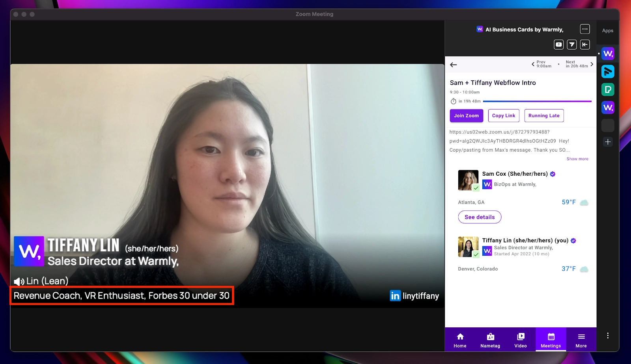Click the speaker icon beside Lin (Lean)
The width and height of the screenshot is (631, 364).
[x=19, y=281]
